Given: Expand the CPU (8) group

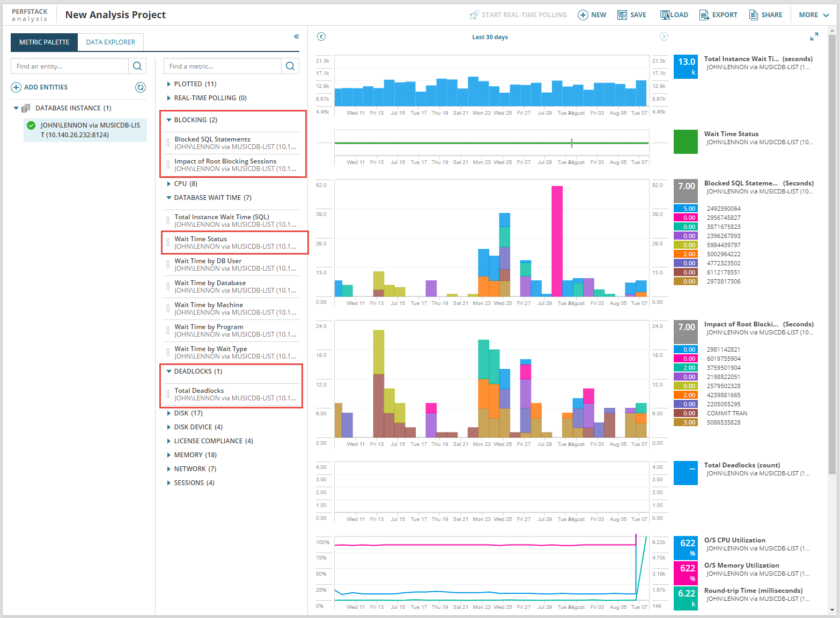Looking at the screenshot, I should click(x=169, y=184).
